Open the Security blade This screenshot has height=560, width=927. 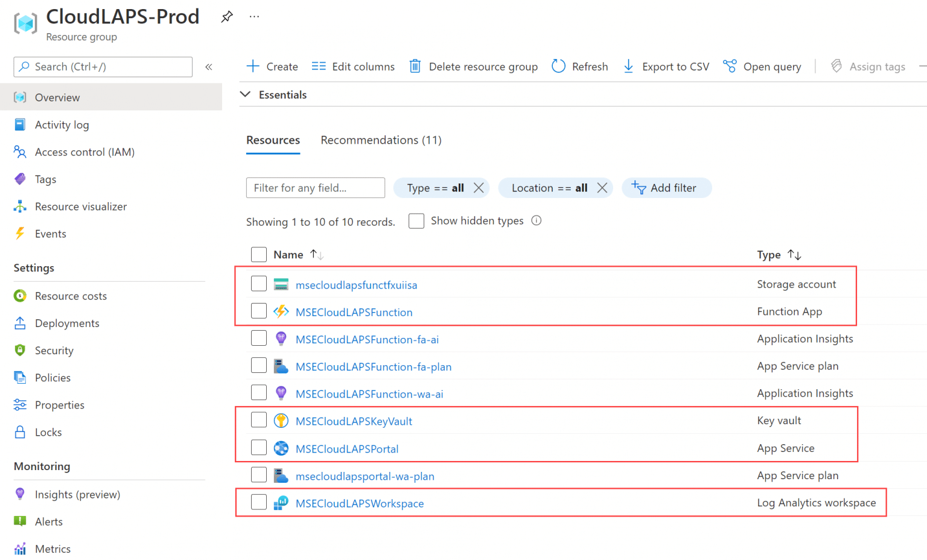(x=54, y=350)
